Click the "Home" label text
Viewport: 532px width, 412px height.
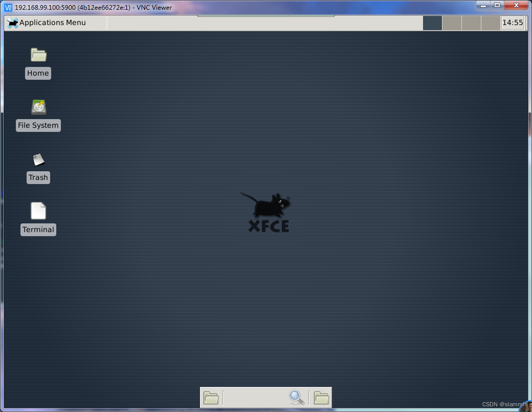click(x=38, y=73)
